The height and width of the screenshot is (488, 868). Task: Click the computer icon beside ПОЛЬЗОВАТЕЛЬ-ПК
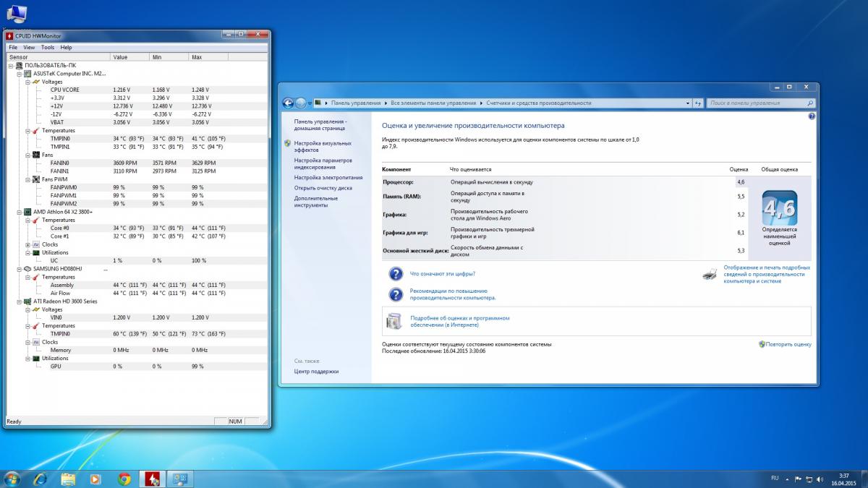tap(20, 65)
